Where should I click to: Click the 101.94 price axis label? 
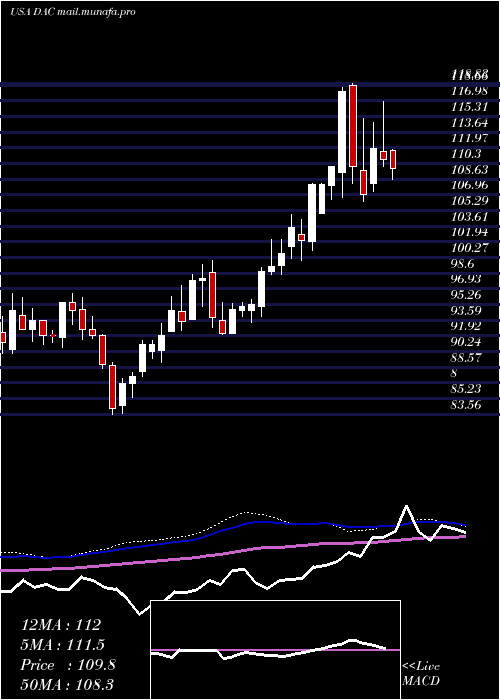pos(470,232)
